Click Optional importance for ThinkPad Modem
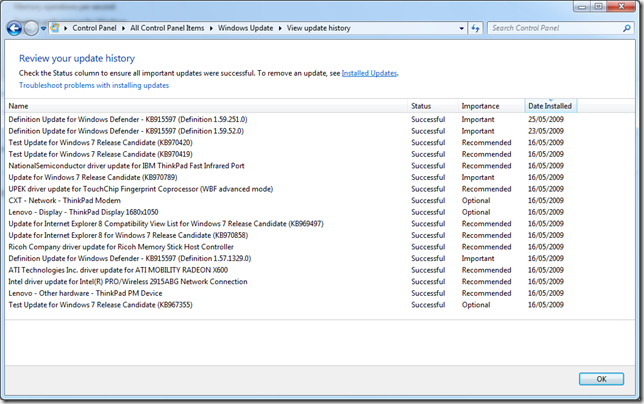This screenshot has width=644, height=404. (476, 200)
